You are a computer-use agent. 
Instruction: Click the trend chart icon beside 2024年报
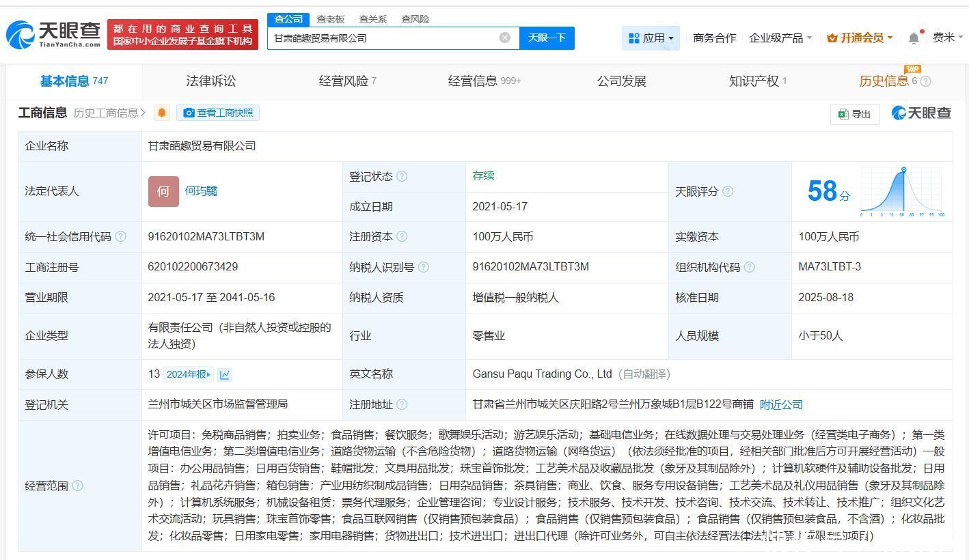tap(225, 374)
